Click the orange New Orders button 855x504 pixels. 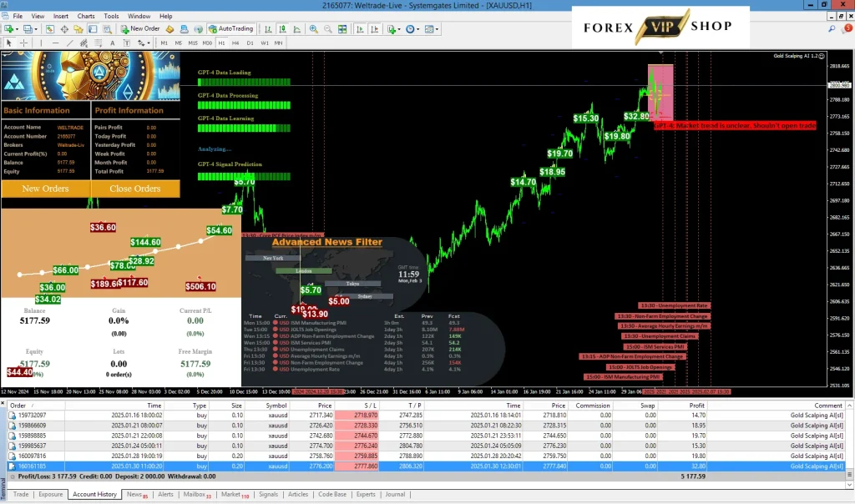click(x=45, y=189)
